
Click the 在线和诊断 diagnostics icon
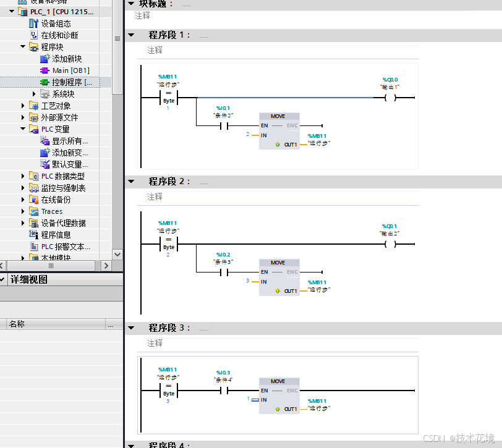pos(33,35)
